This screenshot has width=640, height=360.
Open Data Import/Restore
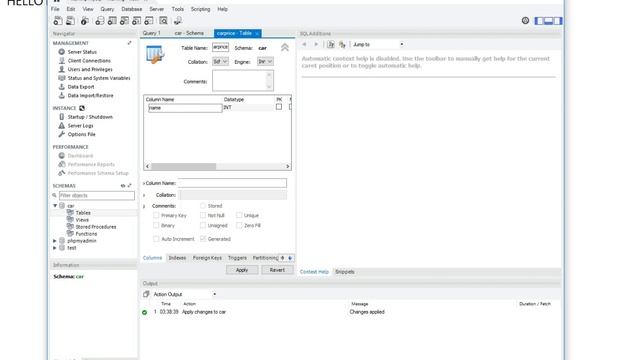[90, 96]
